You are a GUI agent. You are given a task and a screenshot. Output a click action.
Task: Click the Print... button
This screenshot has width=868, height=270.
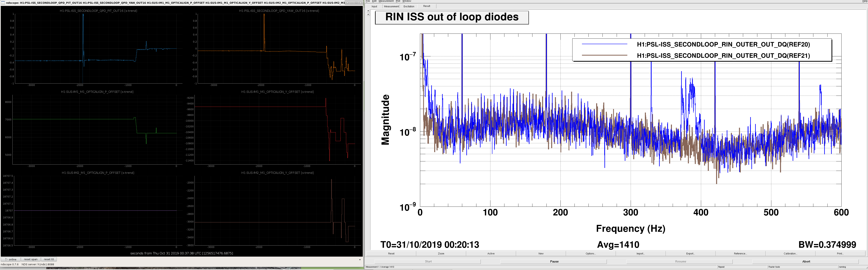tap(840, 253)
